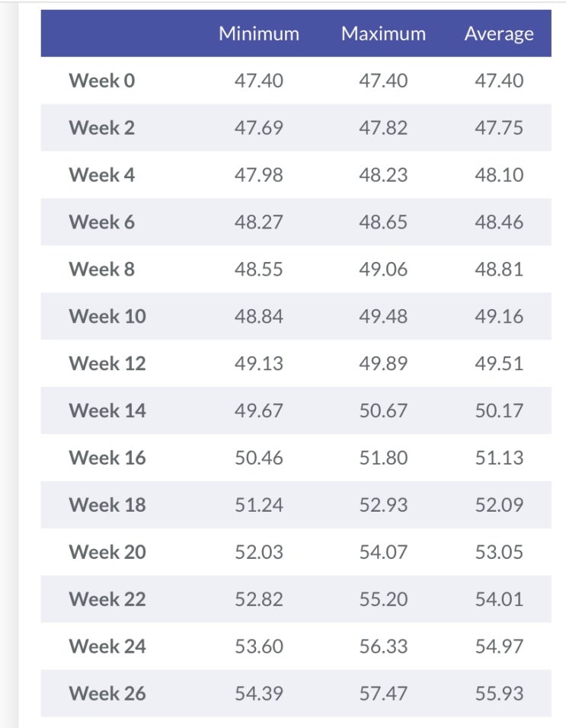Click the Average column header

[499, 34]
